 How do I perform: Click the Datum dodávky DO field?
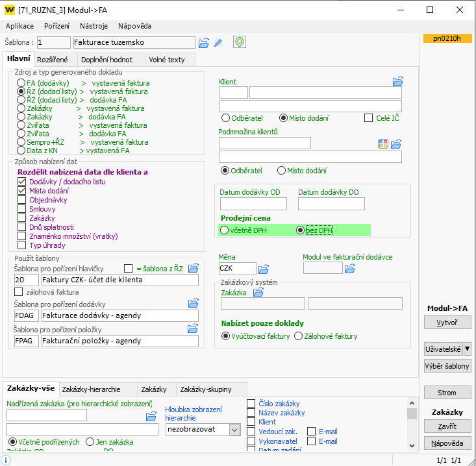click(331, 204)
